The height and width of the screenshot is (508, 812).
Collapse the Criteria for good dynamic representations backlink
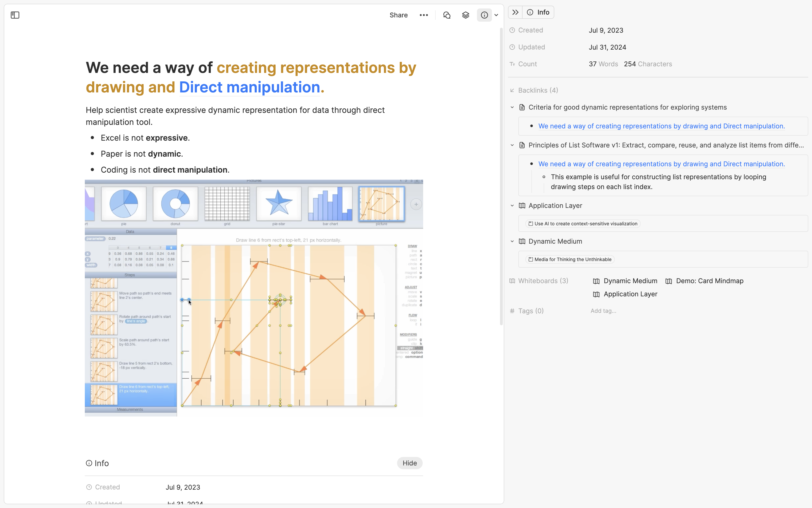(x=512, y=107)
